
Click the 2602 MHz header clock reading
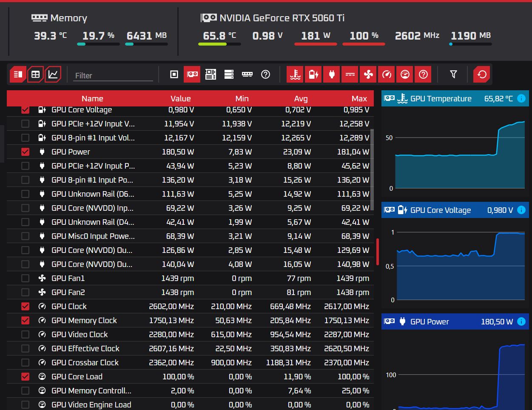pyautogui.click(x=417, y=36)
